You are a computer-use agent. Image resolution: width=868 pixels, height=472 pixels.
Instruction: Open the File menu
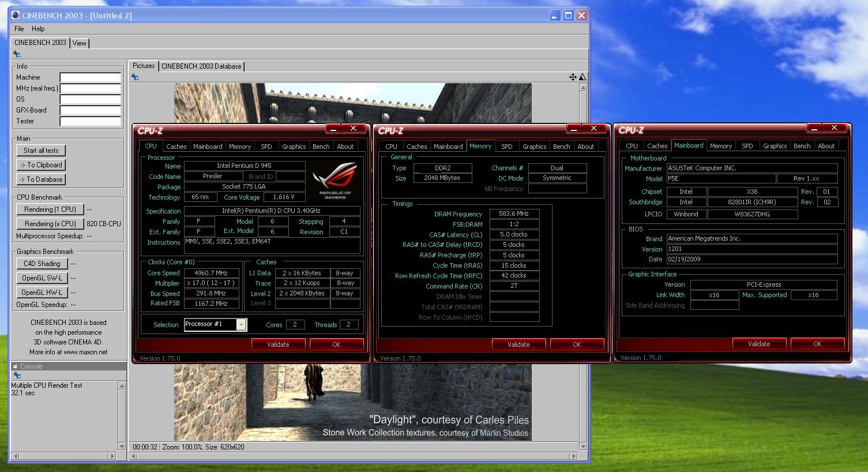click(x=19, y=29)
